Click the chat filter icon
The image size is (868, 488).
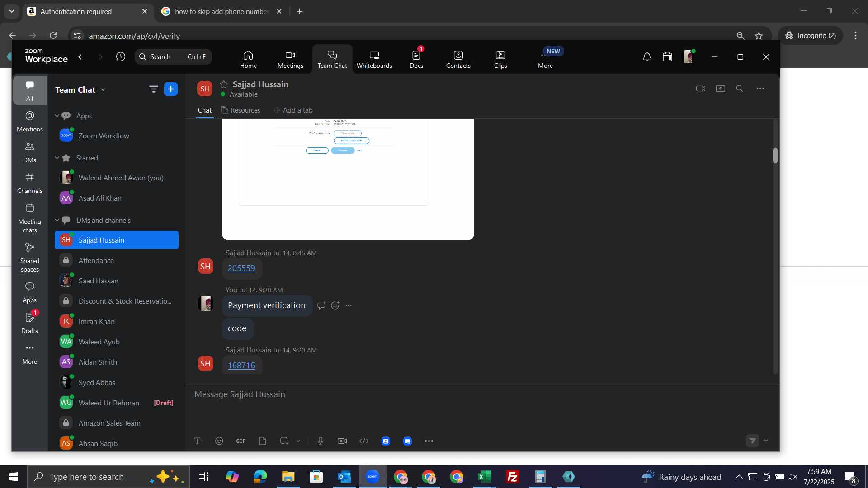pyautogui.click(x=153, y=89)
